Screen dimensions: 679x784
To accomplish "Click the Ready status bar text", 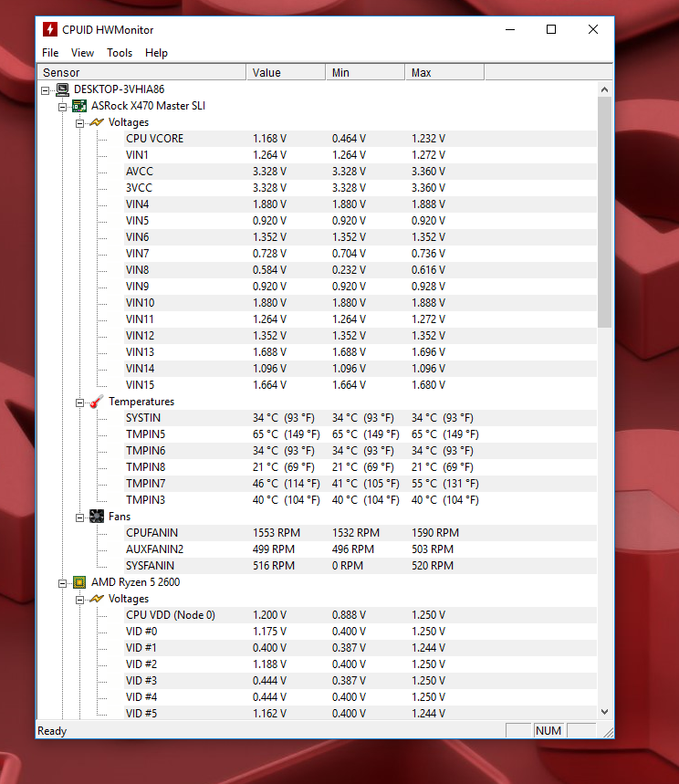I will tap(52, 731).
